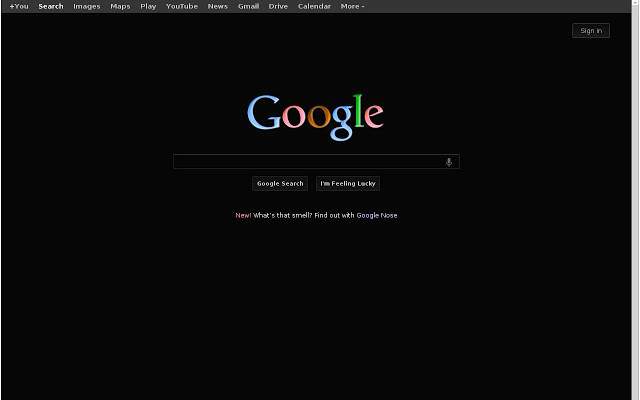Select Search in the top navigation bar
This screenshot has height=400, width=640.
[51, 6]
